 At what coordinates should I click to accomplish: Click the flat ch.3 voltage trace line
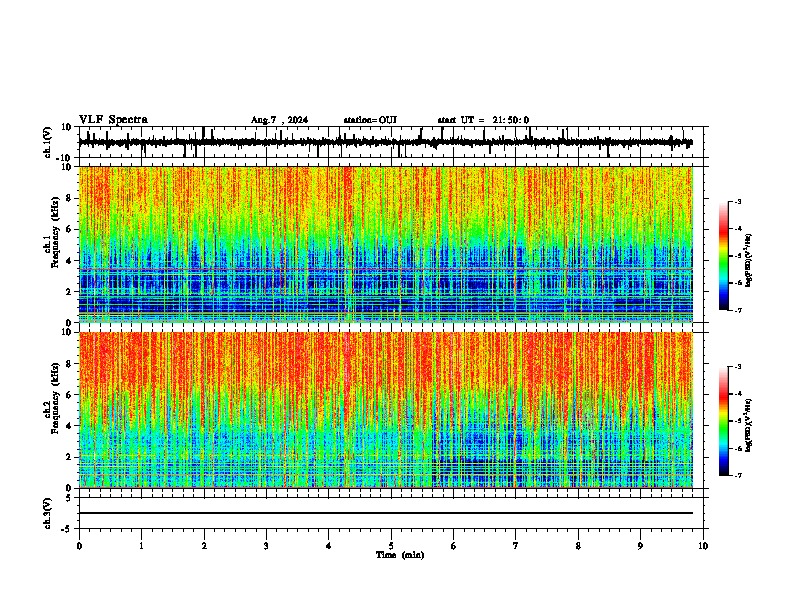pos(385,513)
